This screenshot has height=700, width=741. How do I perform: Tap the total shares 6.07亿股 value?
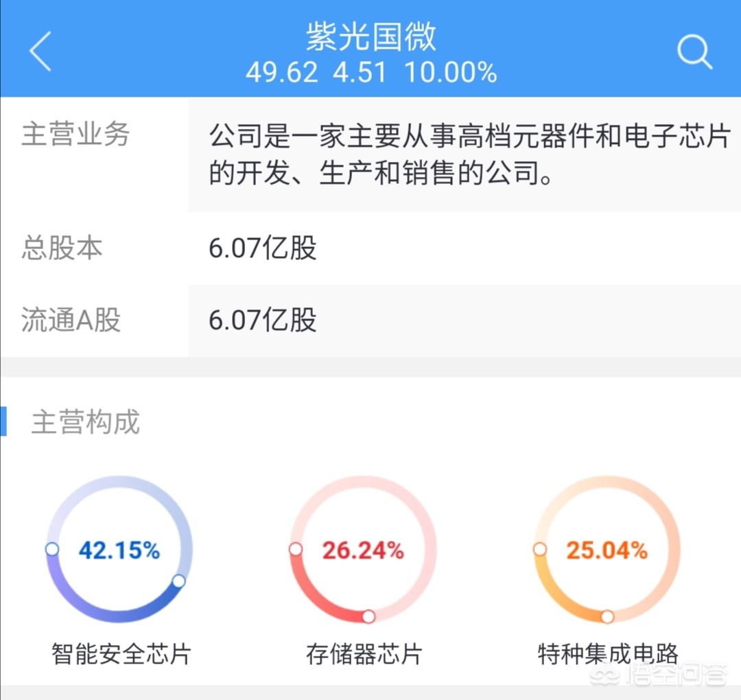pos(263,248)
